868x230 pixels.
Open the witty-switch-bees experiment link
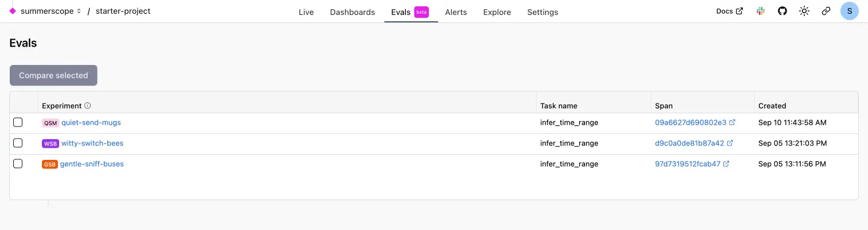(x=92, y=143)
